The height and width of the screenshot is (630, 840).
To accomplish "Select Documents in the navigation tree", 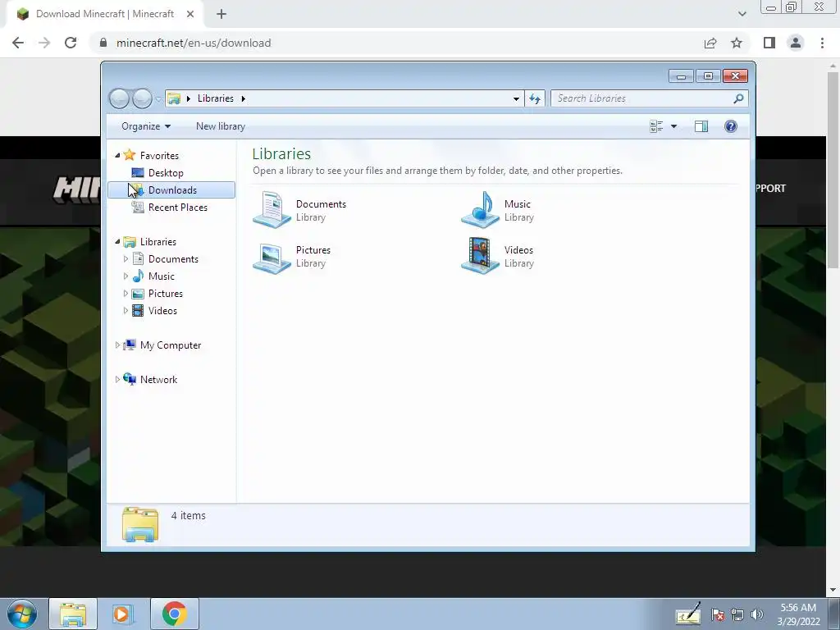I will pos(173,258).
